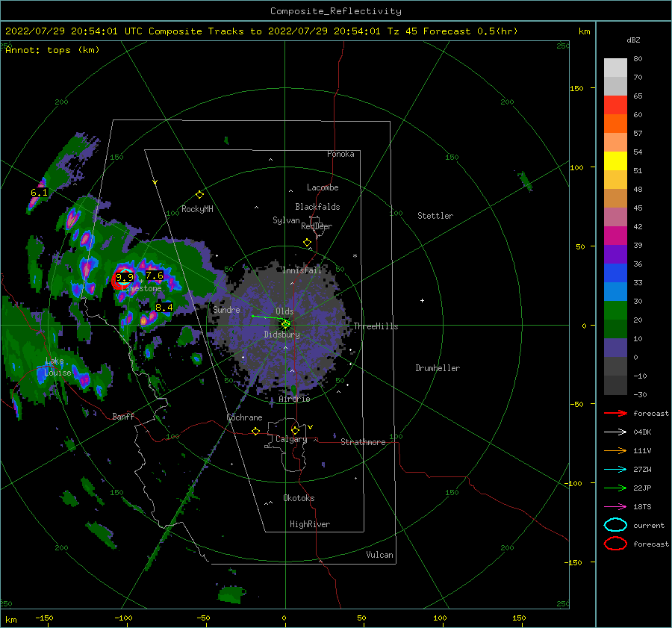Select the magenta 39–42 dBZ legend swatch
The image size is (672, 628).
[x=615, y=236]
